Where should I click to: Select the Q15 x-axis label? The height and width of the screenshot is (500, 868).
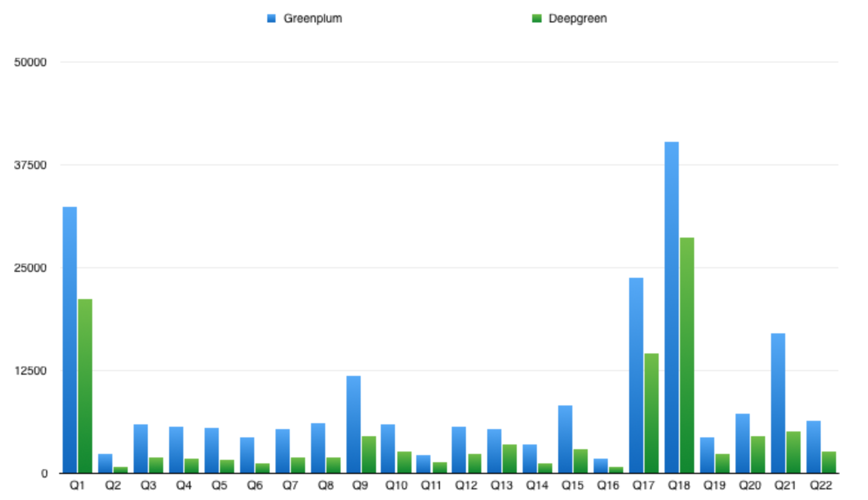pyautogui.click(x=573, y=485)
